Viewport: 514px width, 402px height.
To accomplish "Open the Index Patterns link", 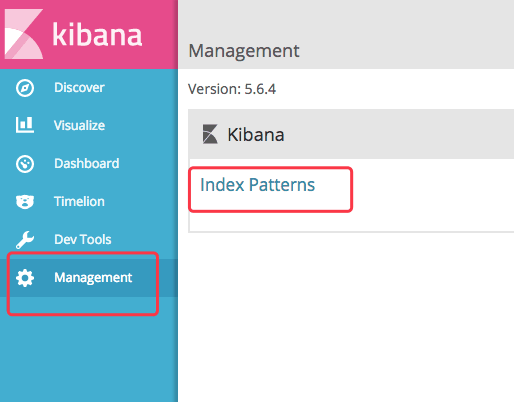I will click(x=257, y=185).
